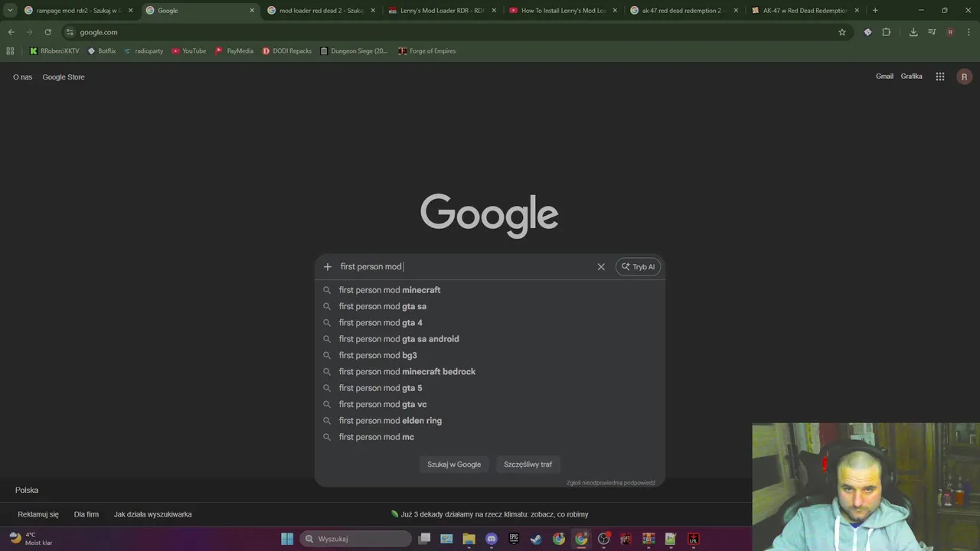Select suggestion first person mod gta sa
Viewport: 980px width, 551px height.
(490, 306)
